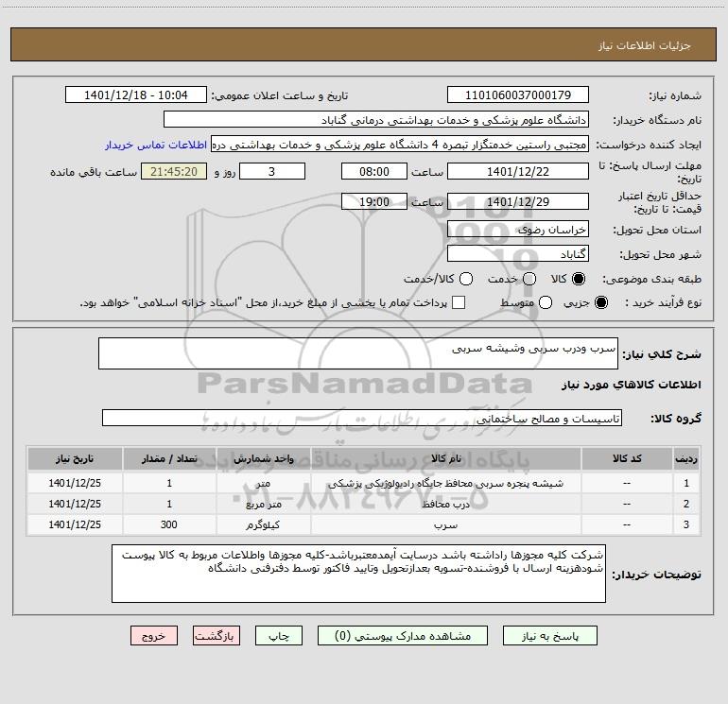Click the خروج exit button

pos(154,636)
